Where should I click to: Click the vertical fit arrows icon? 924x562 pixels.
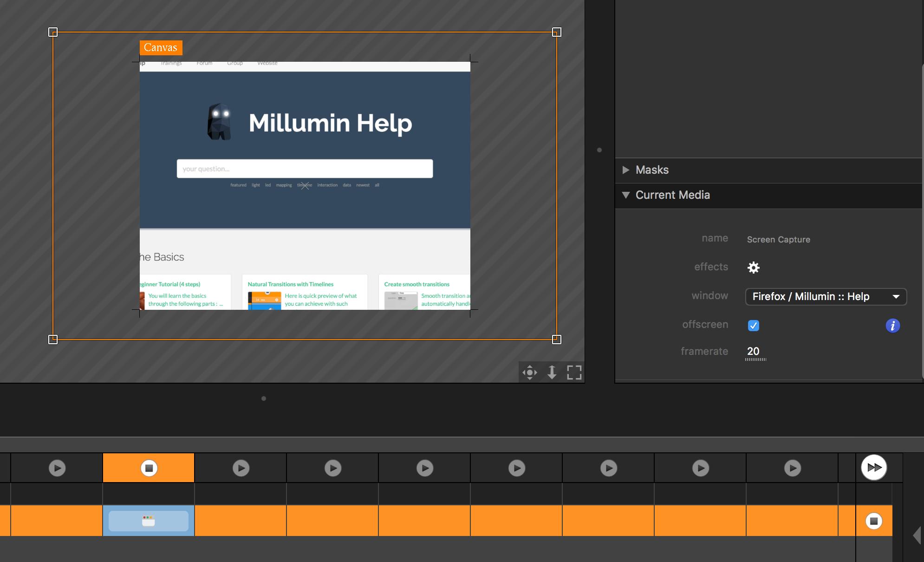(552, 372)
